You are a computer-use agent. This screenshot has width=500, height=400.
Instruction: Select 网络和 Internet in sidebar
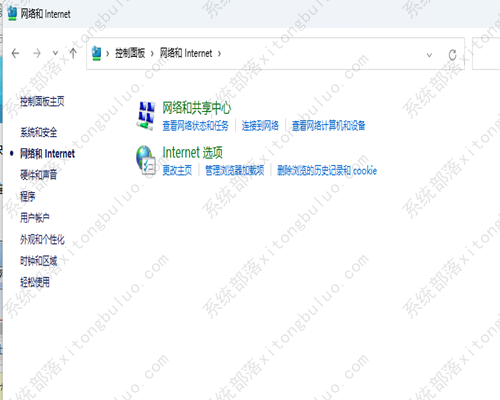click(47, 154)
